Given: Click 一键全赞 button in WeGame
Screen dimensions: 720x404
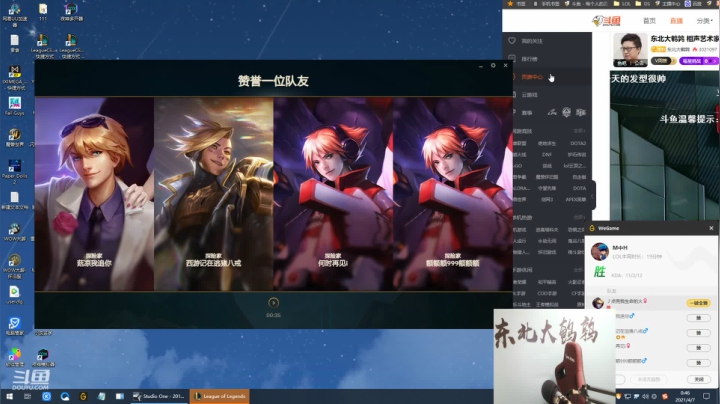Looking at the screenshot, I should coord(698,303).
